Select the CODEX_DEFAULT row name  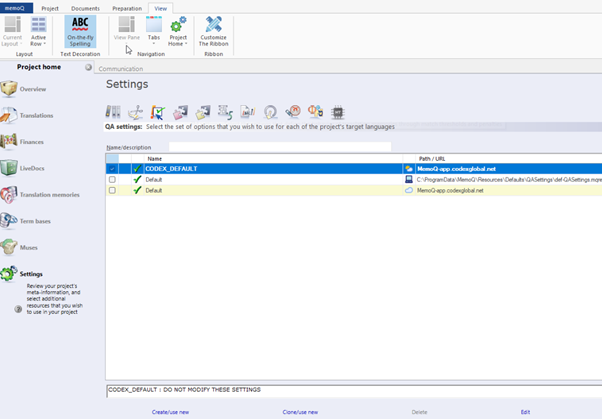pos(171,169)
